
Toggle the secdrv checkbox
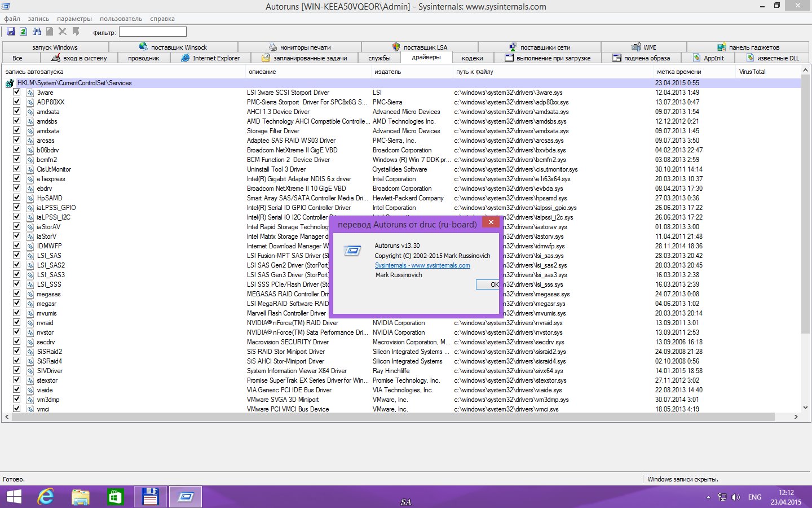pos(16,341)
